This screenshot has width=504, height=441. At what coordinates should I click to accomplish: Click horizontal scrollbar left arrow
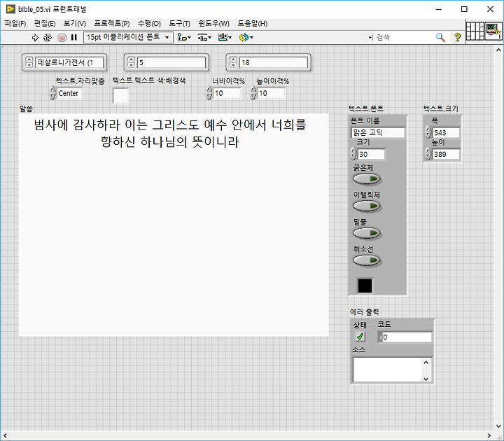pos(5,435)
